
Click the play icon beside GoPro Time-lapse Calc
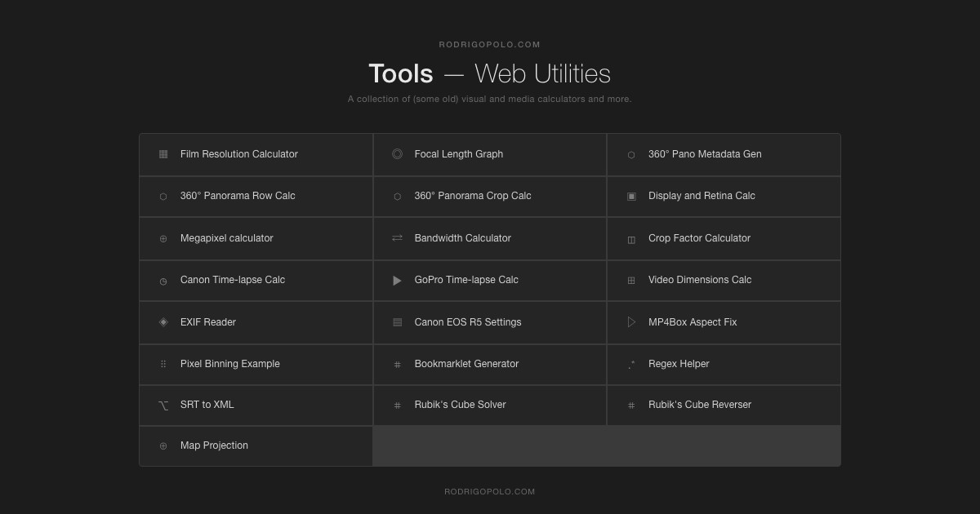[397, 281]
